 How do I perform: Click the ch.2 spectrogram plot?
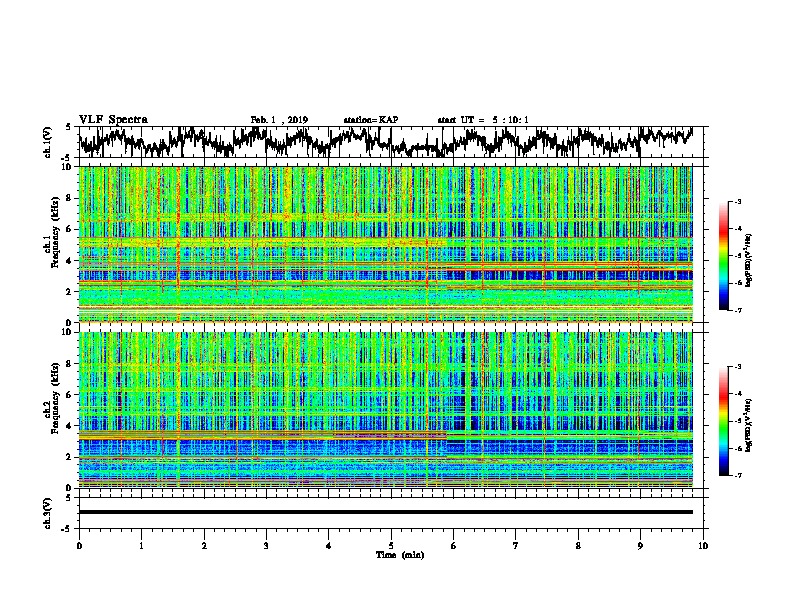click(x=385, y=410)
